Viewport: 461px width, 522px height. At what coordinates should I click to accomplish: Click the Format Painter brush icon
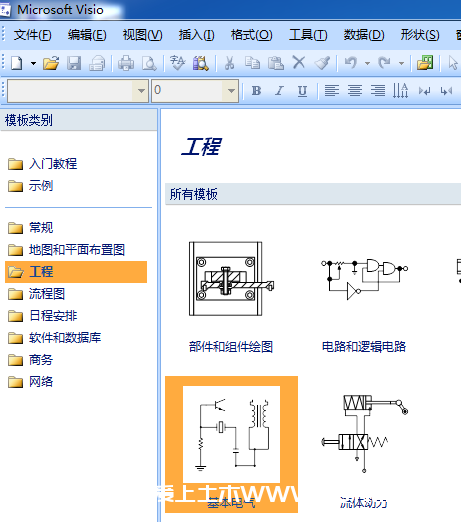point(322,63)
